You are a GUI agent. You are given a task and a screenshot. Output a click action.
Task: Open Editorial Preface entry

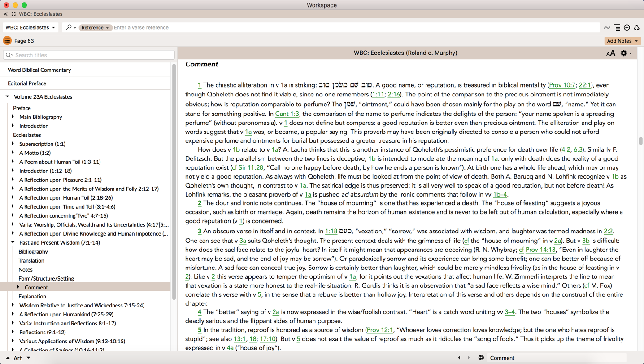point(27,83)
